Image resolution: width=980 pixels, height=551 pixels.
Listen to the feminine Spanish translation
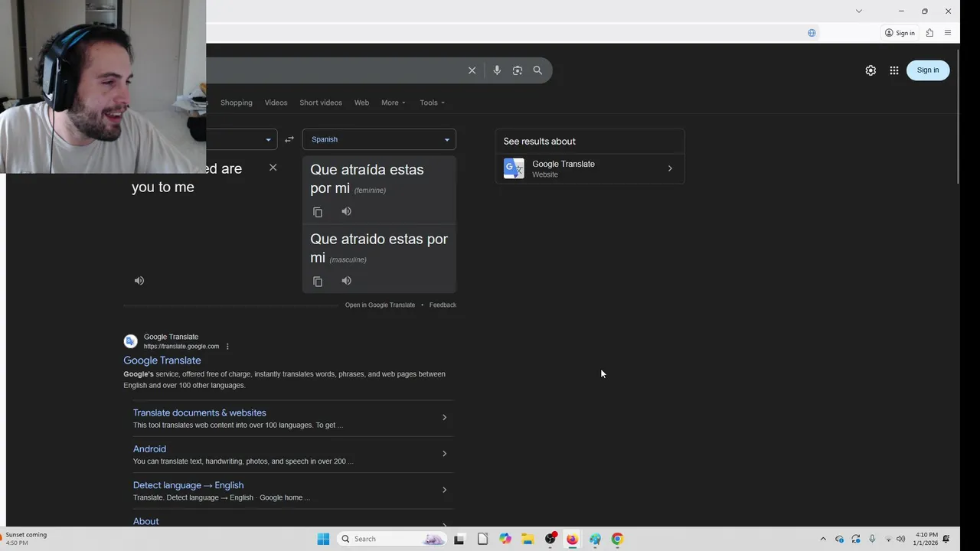346,211
